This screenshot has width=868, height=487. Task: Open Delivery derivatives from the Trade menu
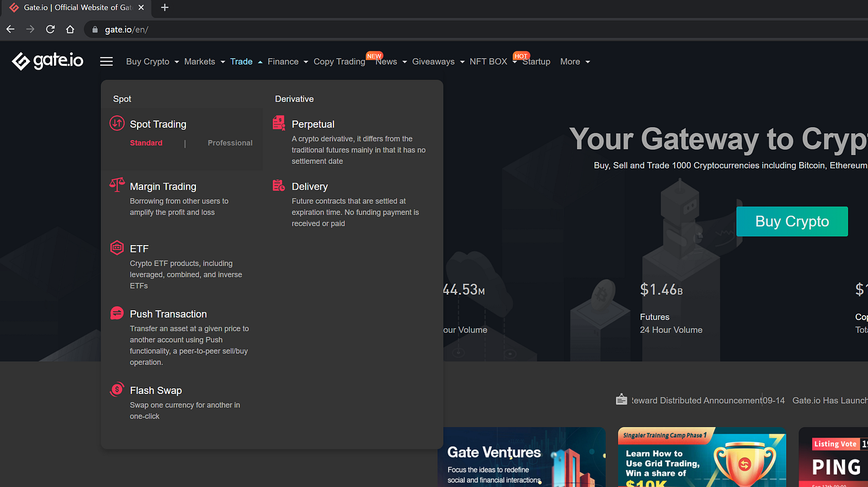point(310,186)
